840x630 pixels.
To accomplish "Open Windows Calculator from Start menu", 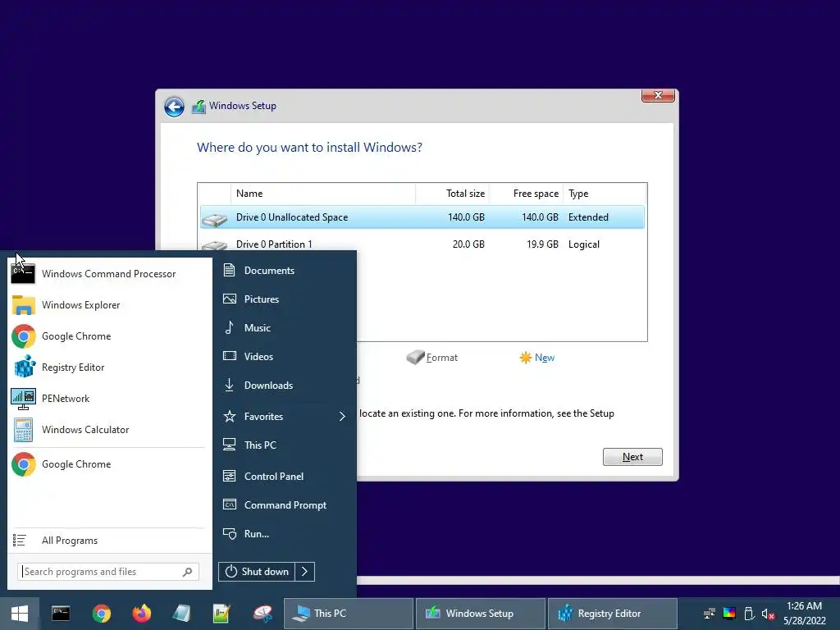I will pos(110,430).
